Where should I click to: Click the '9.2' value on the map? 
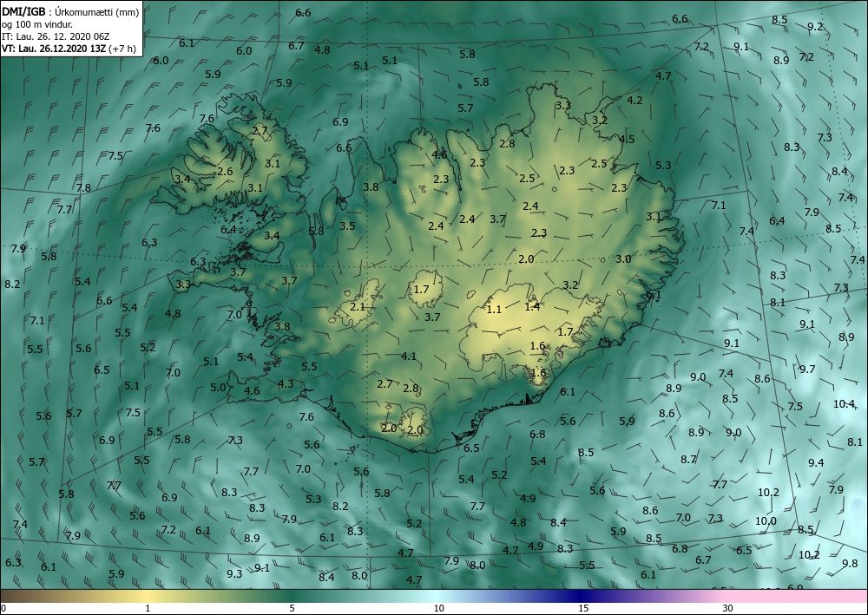pyautogui.click(x=815, y=27)
